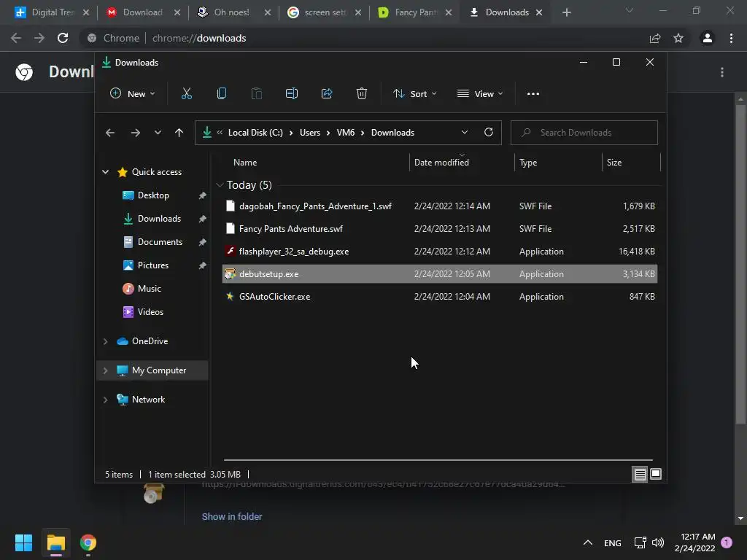
Task: Click the taskbar clock 12:17 AM
Action: 697,537
